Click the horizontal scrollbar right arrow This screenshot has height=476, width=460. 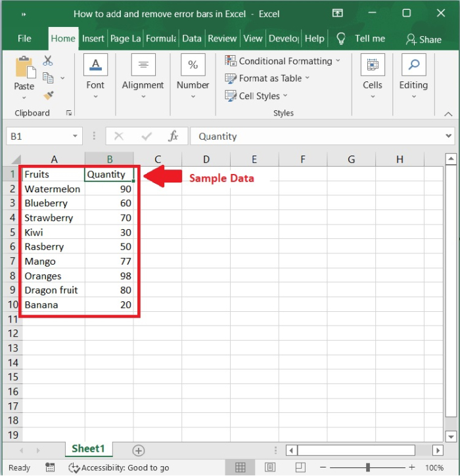(x=438, y=450)
